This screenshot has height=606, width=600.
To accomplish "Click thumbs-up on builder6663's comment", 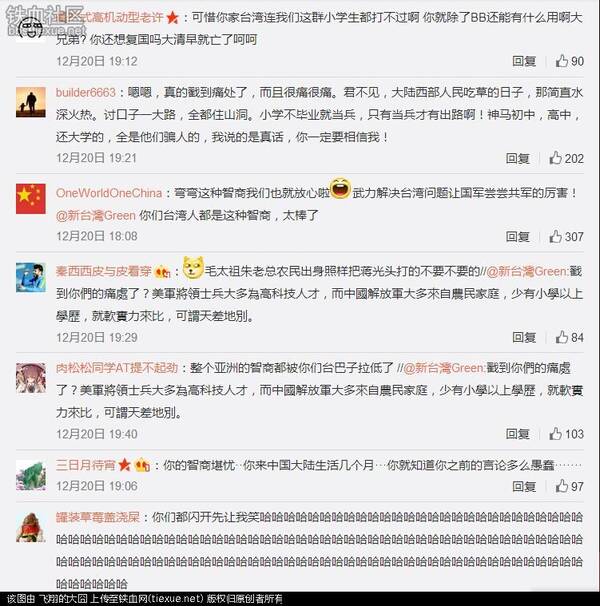I will (x=566, y=158).
